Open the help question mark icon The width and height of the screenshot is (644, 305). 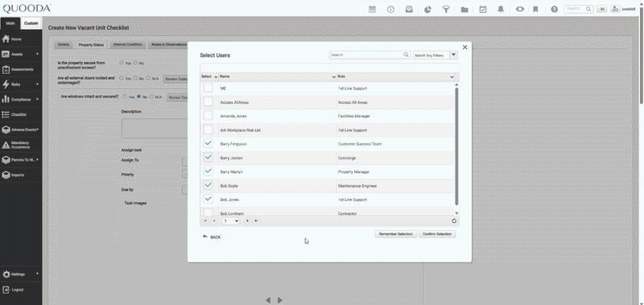click(x=554, y=9)
